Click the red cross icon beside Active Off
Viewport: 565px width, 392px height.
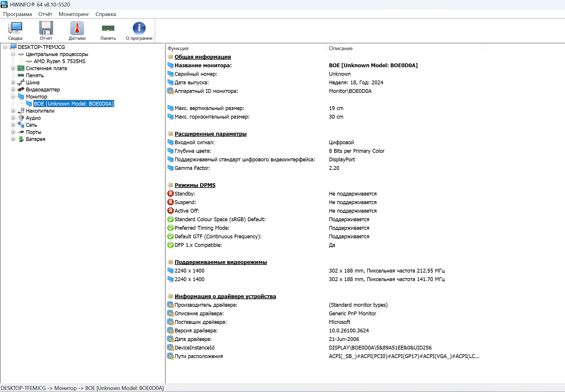click(171, 211)
